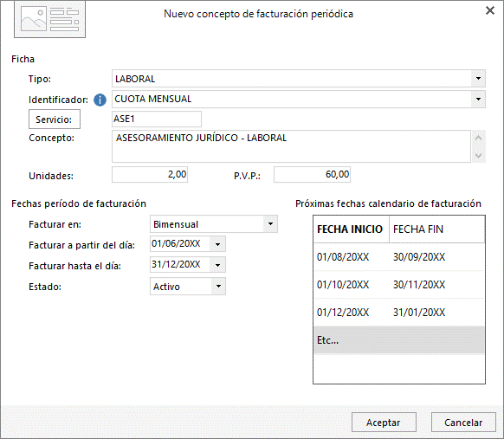The width and height of the screenshot is (504, 439).
Task: Click the P.V.P. field showing 60,00
Action: [312, 175]
